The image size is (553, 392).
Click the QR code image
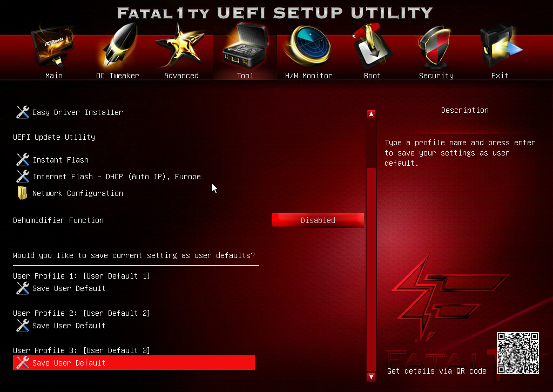(518, 353)
